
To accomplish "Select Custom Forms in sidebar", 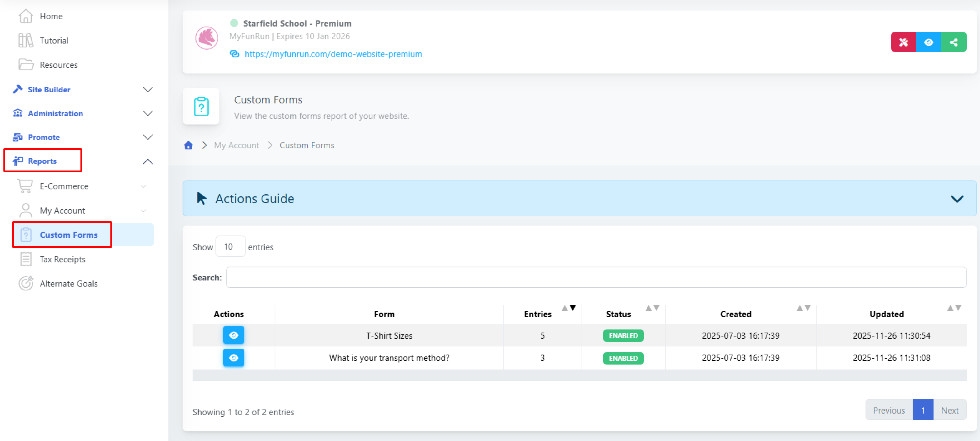I will coord(68,235).
